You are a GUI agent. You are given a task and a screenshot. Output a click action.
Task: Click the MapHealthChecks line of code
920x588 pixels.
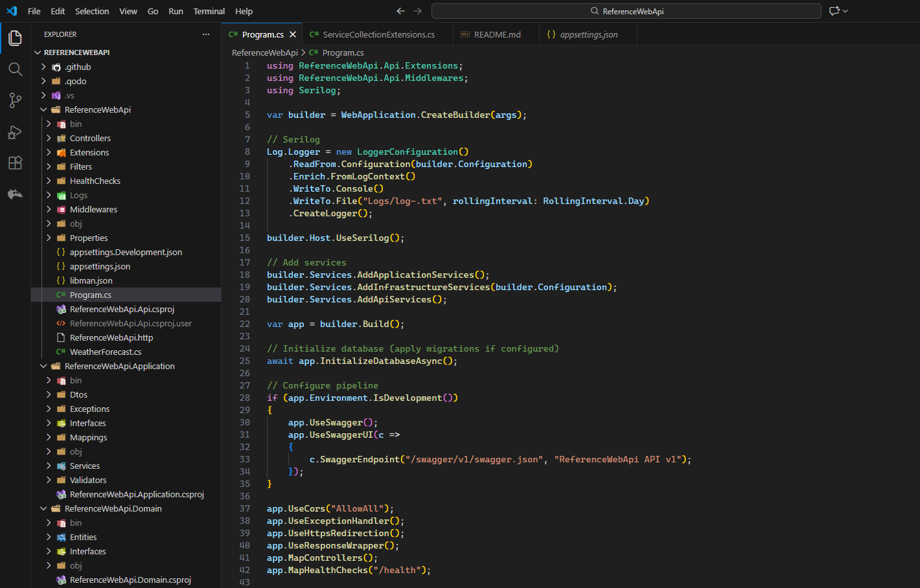(349, 570)
